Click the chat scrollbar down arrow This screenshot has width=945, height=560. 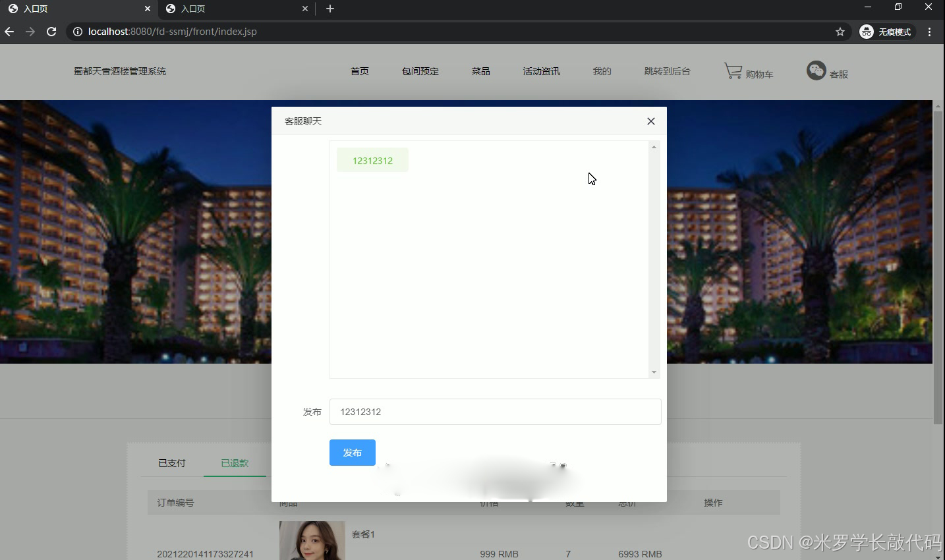[653, 372]
